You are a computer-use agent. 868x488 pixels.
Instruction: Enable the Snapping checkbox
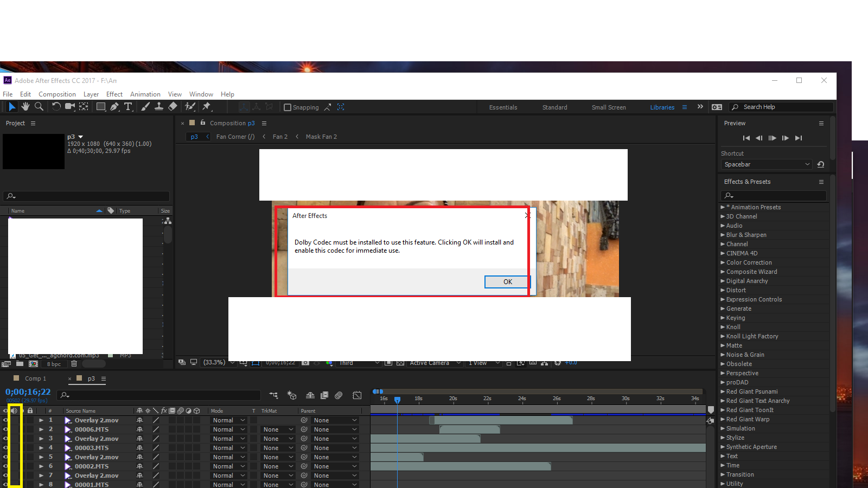pos(288,107)
